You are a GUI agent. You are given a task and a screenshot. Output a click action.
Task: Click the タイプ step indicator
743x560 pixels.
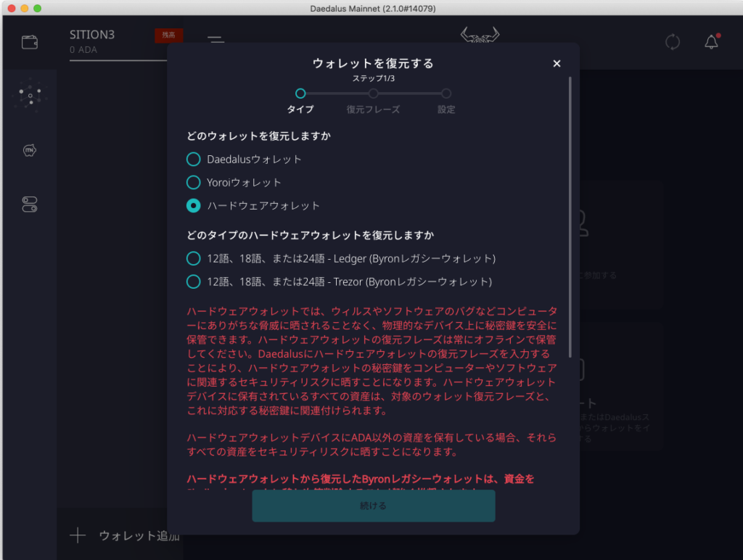pos(300,94)
